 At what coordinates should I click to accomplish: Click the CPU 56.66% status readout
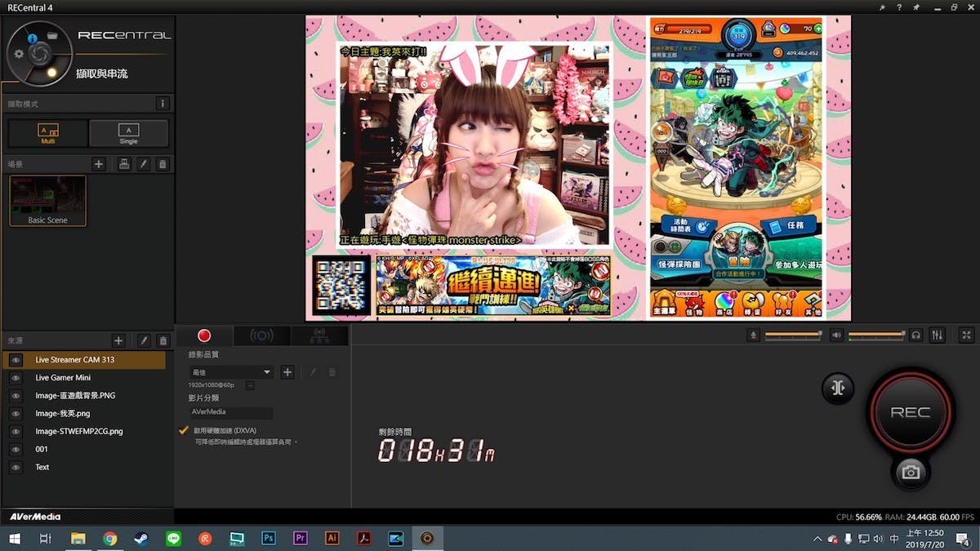(x=859, y=517)
